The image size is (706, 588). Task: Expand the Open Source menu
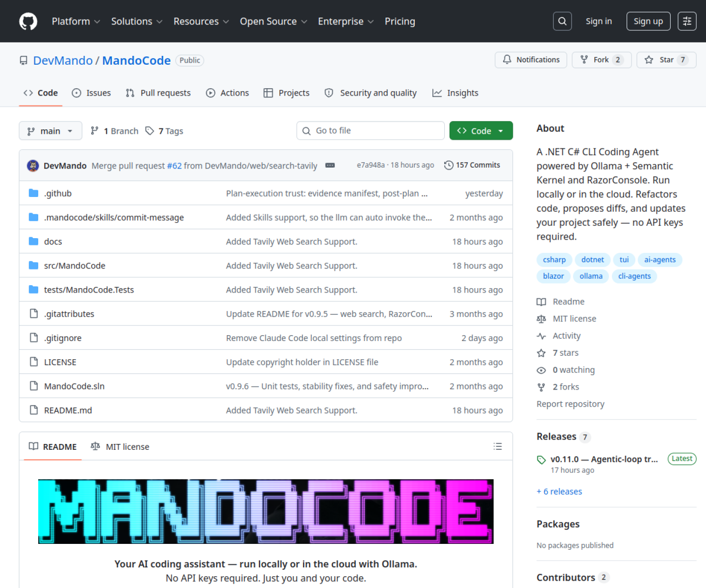click(x=274, y=22)
